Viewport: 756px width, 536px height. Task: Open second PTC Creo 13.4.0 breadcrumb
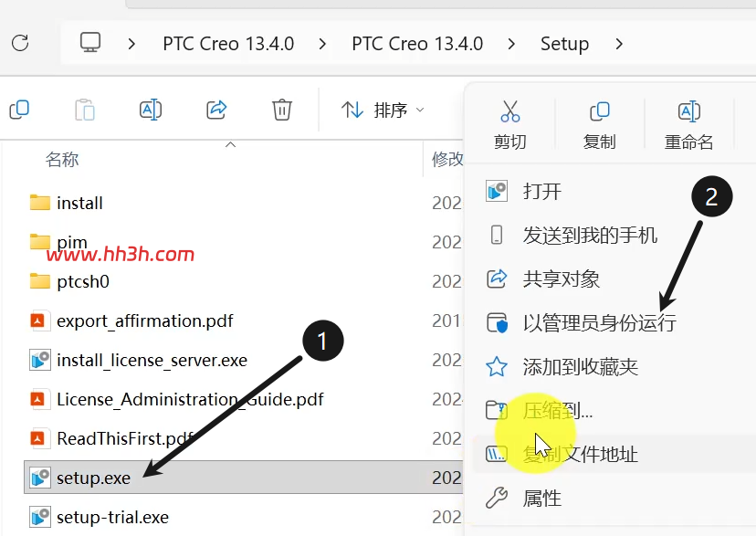(x=417, y=44)
